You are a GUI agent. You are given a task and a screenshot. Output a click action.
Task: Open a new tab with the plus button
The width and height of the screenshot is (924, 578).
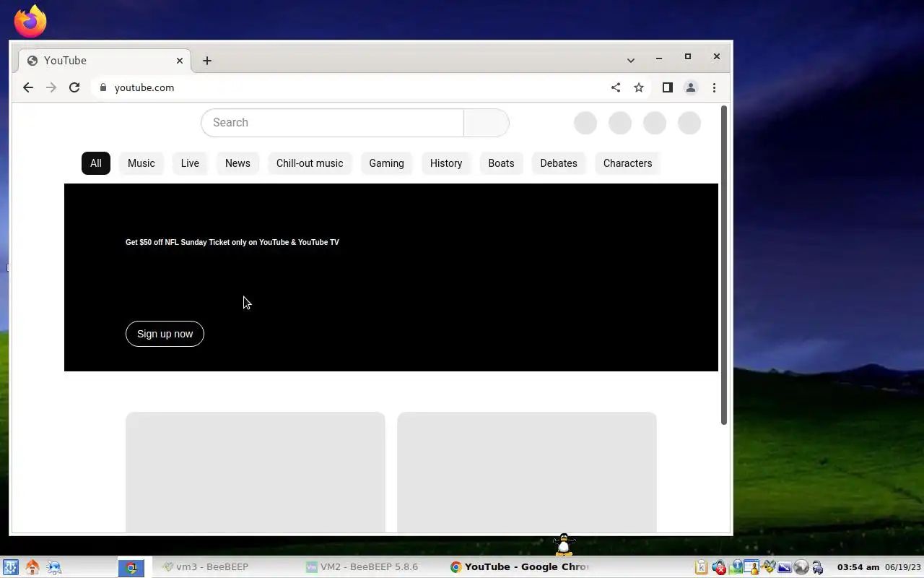(207, 61)
